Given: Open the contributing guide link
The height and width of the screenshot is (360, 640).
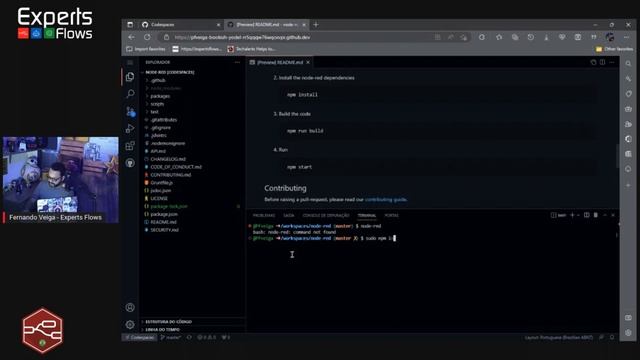Looking at the screenshot, I should 385,200.
